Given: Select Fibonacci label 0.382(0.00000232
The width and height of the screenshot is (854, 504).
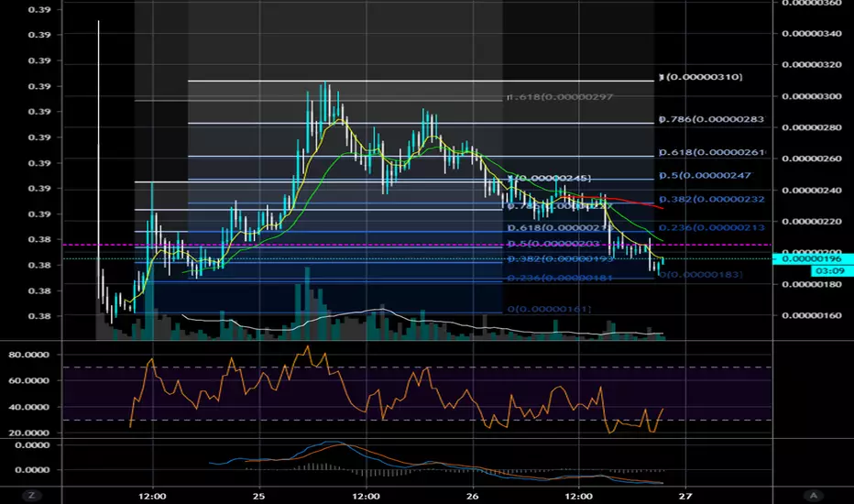Looking at the screenshot, I should (712, 200).
